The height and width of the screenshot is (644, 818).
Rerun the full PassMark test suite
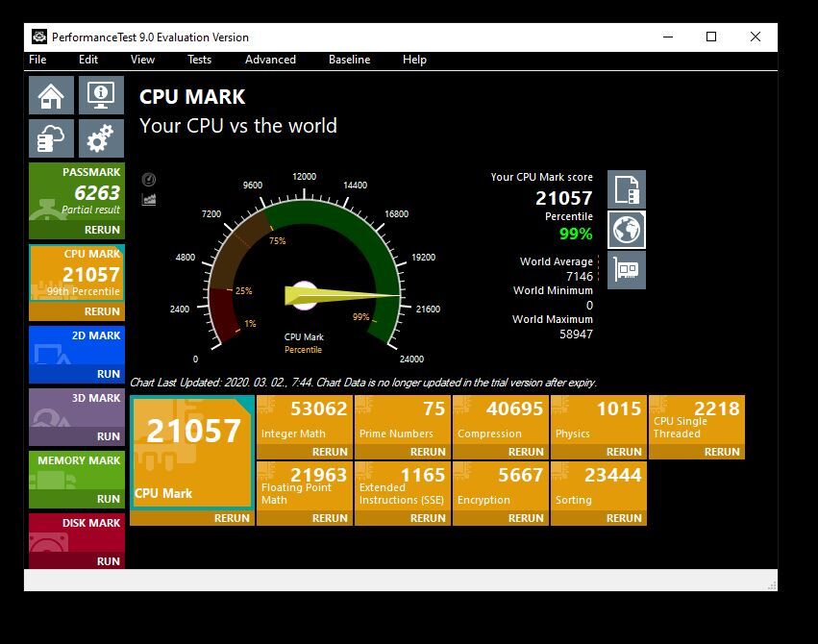pyautogui.click(x=77, y=230)
